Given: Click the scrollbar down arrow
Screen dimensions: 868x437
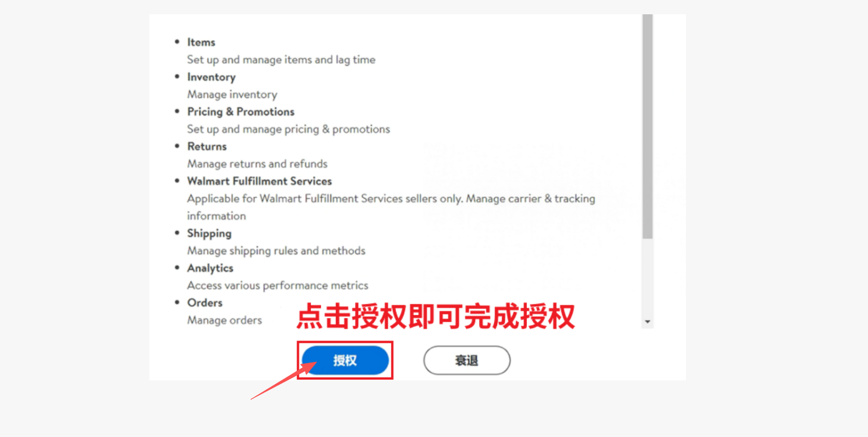Looking at the screenshot, I should [x=648, y=322].
